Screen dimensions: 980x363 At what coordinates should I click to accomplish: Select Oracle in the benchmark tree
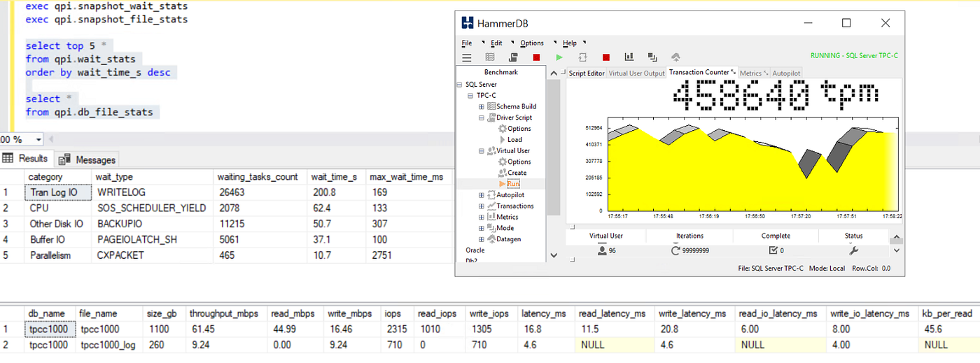[475, 250]
